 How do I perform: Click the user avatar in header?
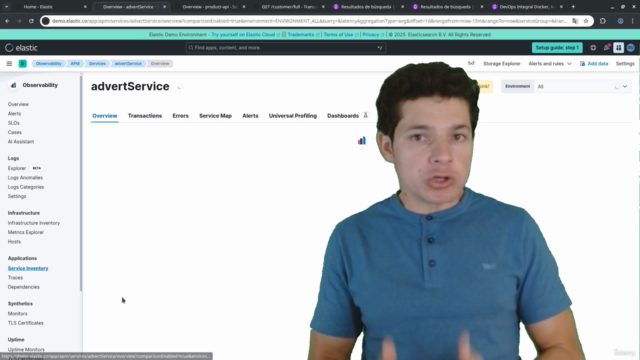click(631, 48)
